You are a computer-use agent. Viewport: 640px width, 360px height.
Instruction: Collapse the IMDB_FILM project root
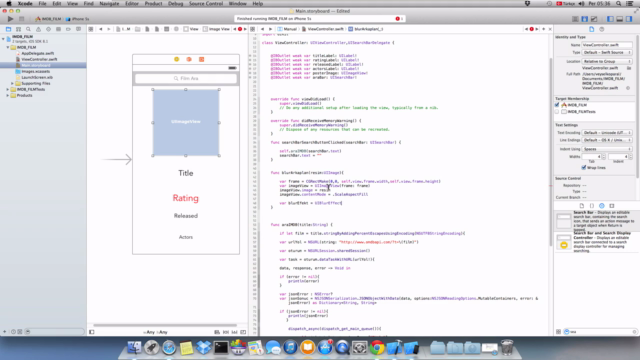3,39
